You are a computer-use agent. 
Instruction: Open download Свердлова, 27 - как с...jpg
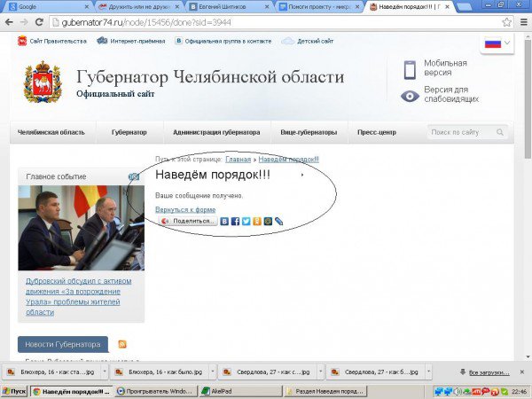[268, 372]
